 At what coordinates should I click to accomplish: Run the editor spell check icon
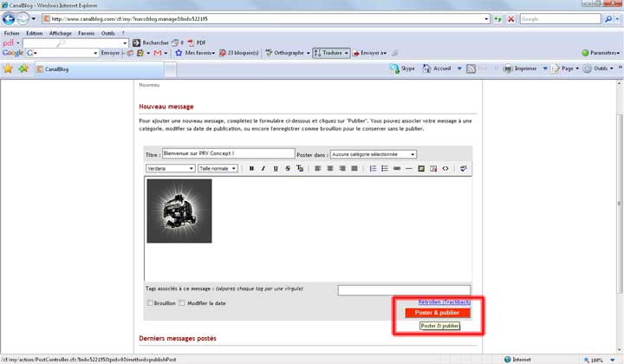tap(463, 169)
